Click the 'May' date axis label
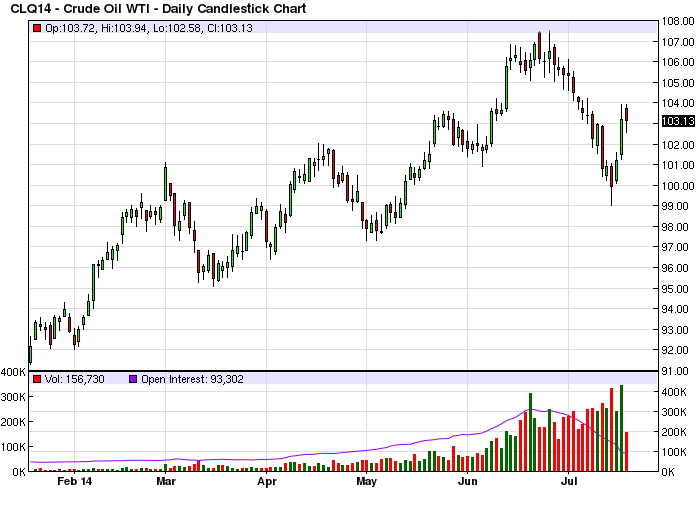Viewport: 700px width, 512px height. coord(367,482)
